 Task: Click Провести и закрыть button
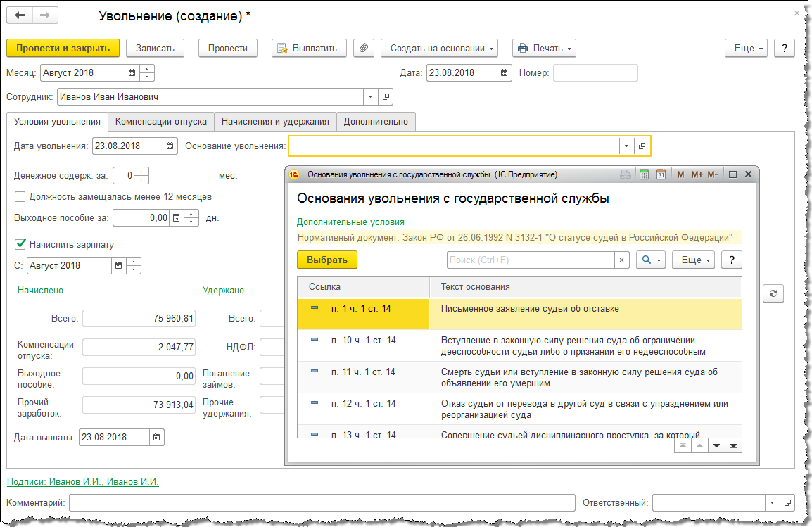[63, 48]
